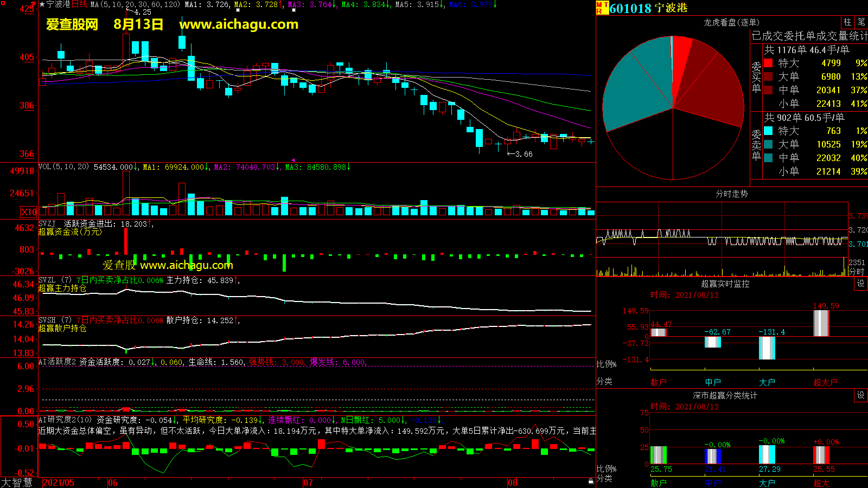Select the 分时走势 panel title
The width and height of the screenshot is (868, 488).
[731, 194]
